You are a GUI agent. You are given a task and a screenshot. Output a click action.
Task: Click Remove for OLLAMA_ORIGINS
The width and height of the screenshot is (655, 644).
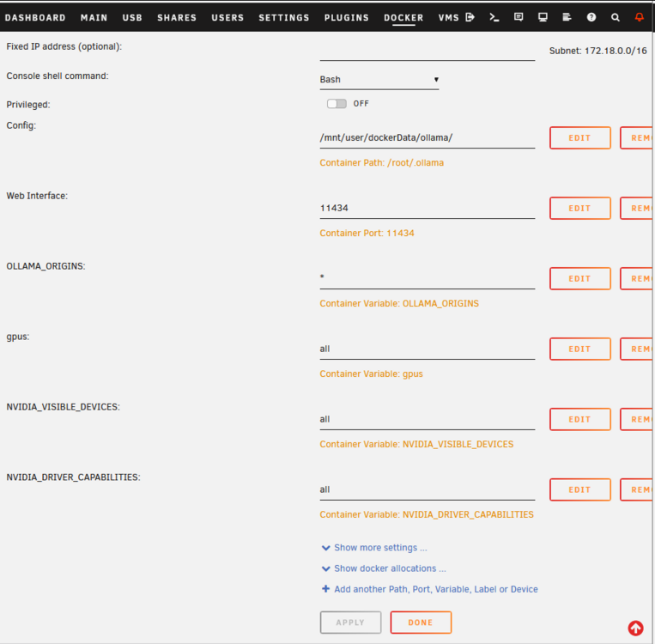638,279
